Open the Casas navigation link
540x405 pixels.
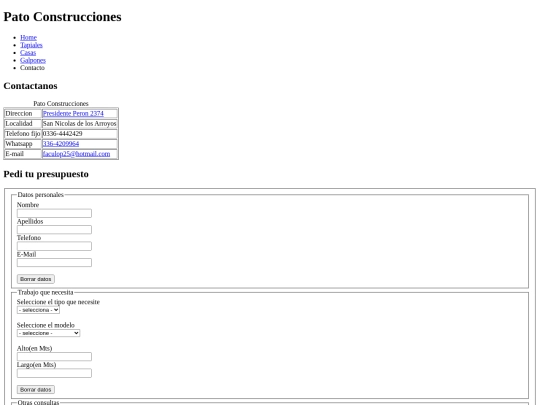pyautogui.click(x=28, y=53)
